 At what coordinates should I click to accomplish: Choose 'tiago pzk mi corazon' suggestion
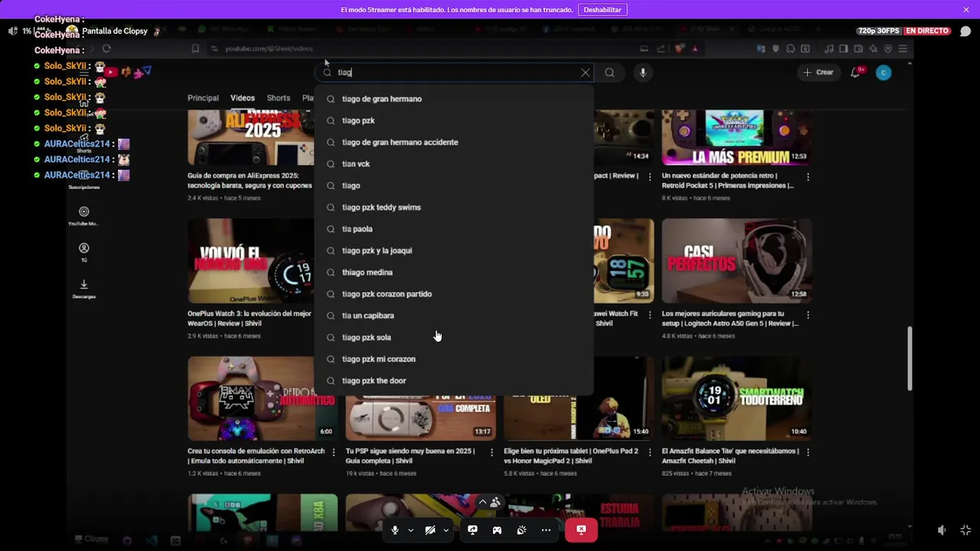454,359
